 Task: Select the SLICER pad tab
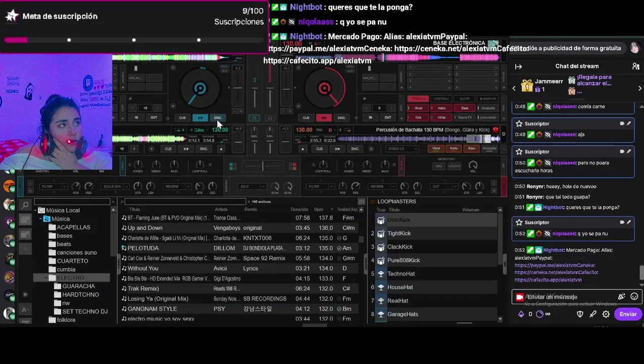[x=465, y=99]
